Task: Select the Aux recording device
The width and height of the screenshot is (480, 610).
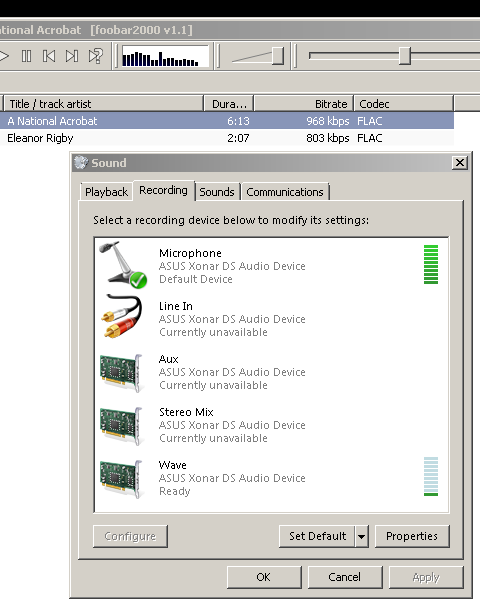Action: coord(271,372)
